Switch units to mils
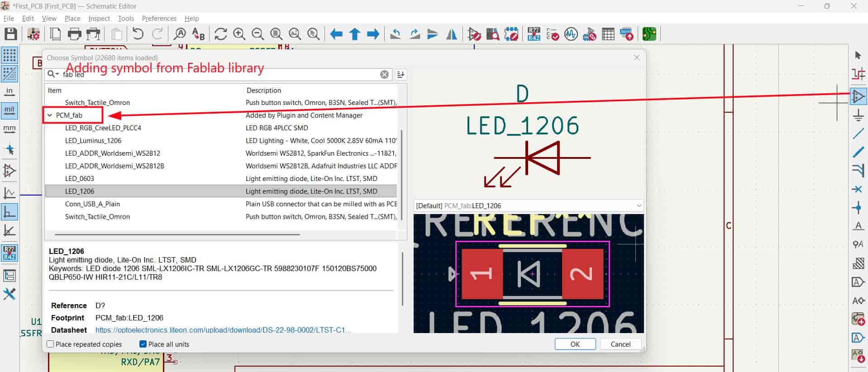 pos(10,111)
